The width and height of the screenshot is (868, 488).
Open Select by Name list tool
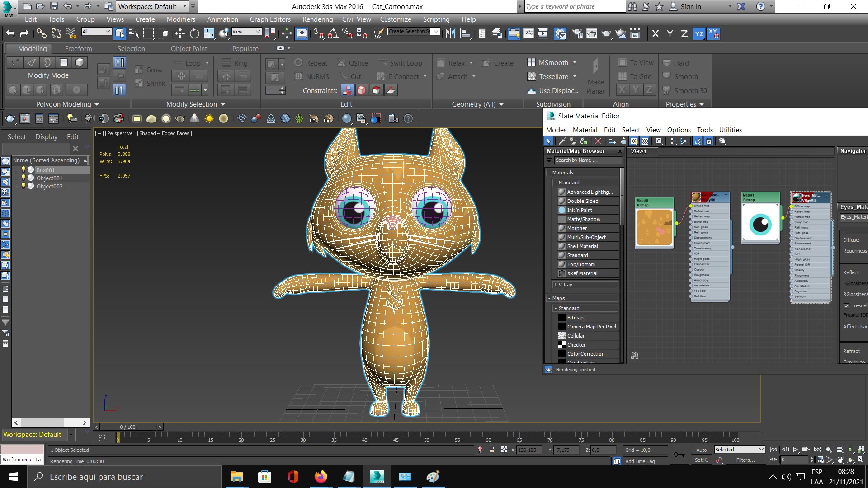134,33
